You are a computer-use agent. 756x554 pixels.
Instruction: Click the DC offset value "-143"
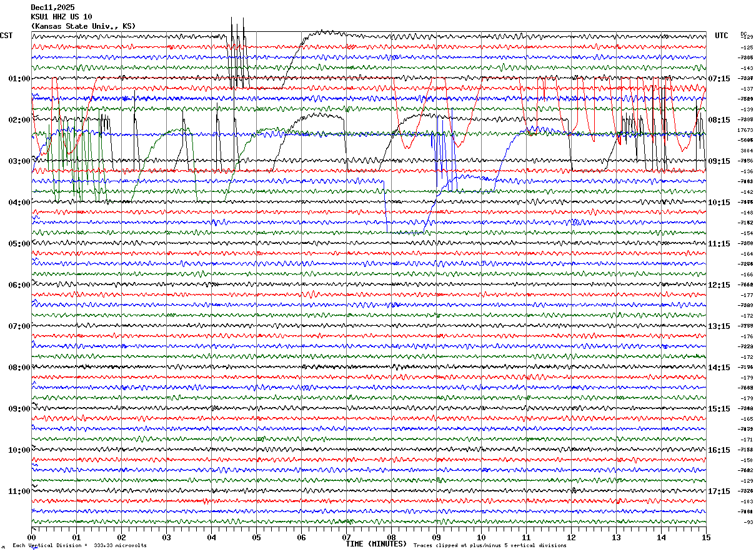pyautogui.click(x=747, y=68)
